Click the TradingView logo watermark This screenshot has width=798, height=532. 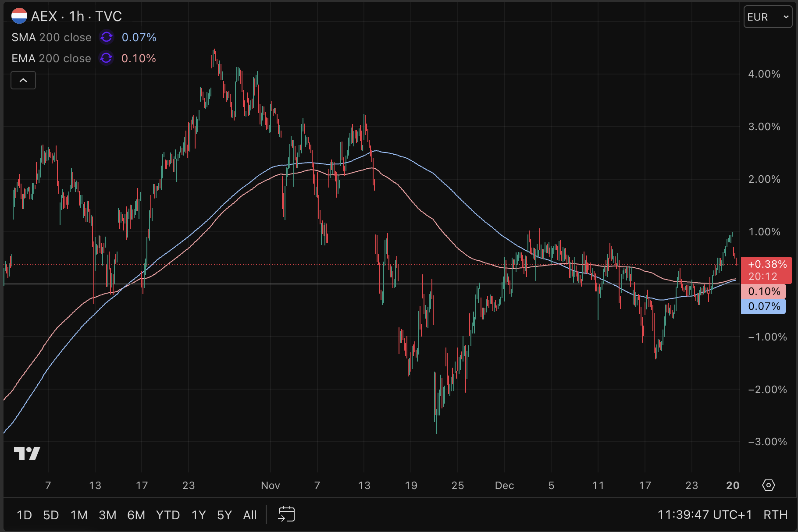[x=27, y=453]
